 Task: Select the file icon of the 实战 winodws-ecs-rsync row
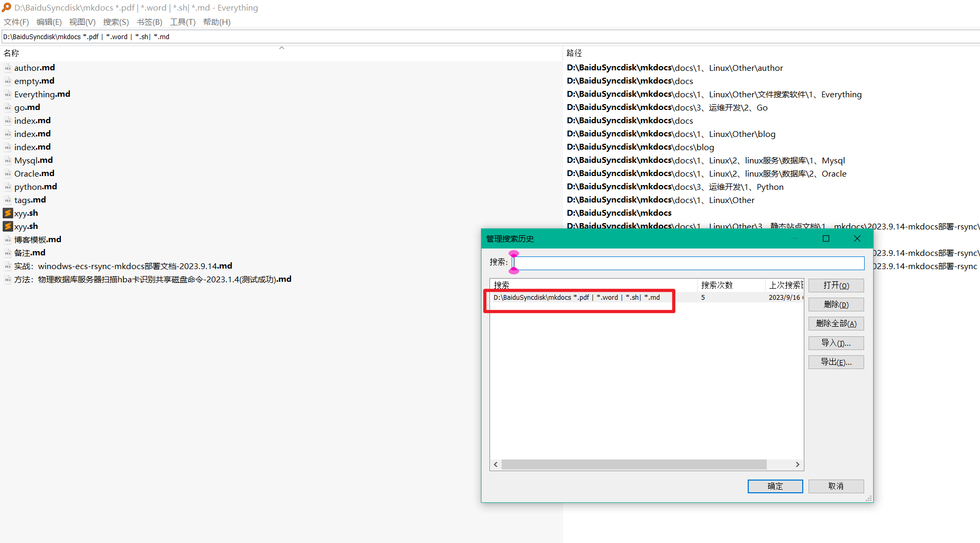coord(7,266)
